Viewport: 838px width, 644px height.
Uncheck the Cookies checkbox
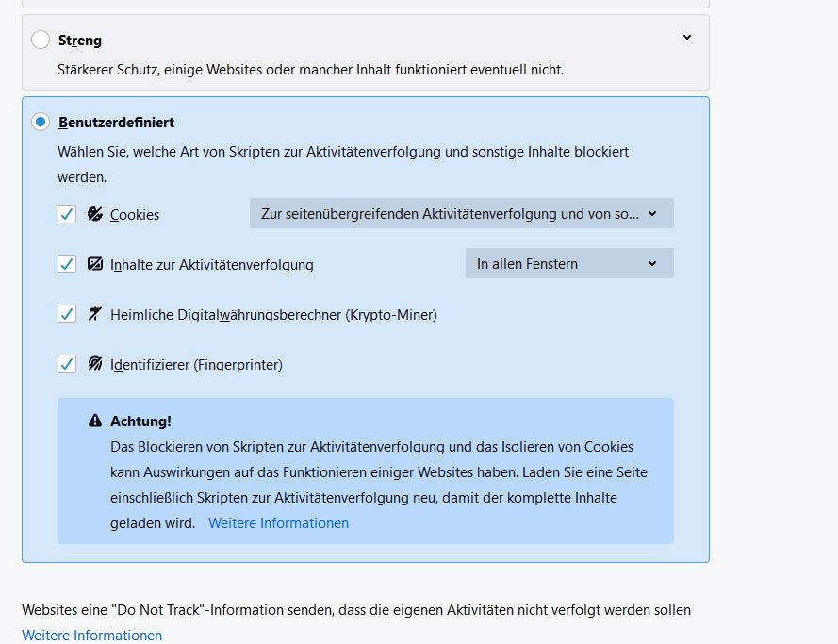[67, 214]
